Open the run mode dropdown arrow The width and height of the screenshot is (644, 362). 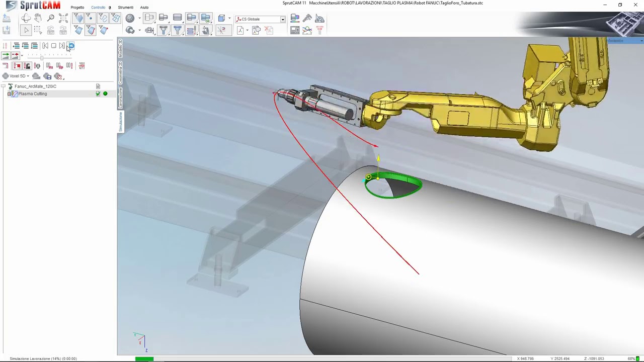tap(22, 55)
